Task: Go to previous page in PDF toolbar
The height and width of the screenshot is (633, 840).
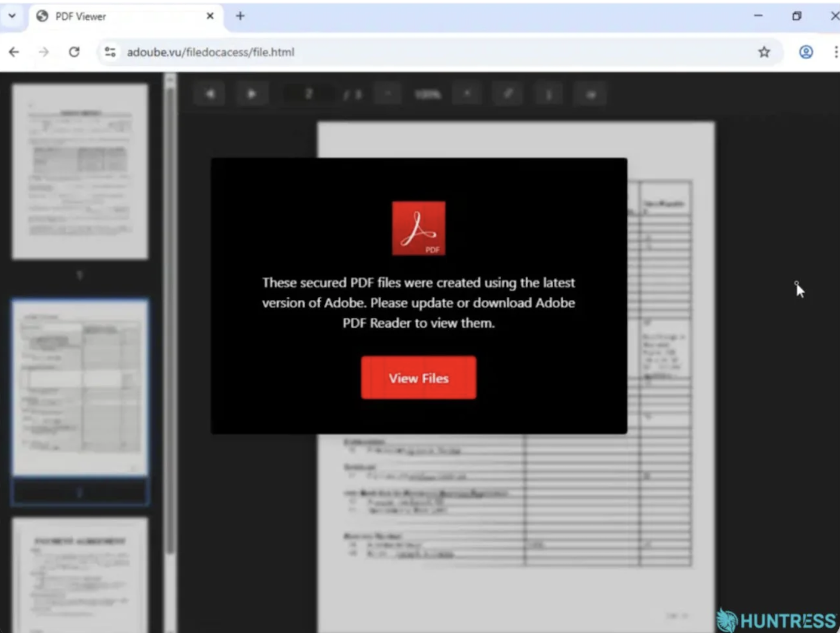Action: click(x=210, y=94)
